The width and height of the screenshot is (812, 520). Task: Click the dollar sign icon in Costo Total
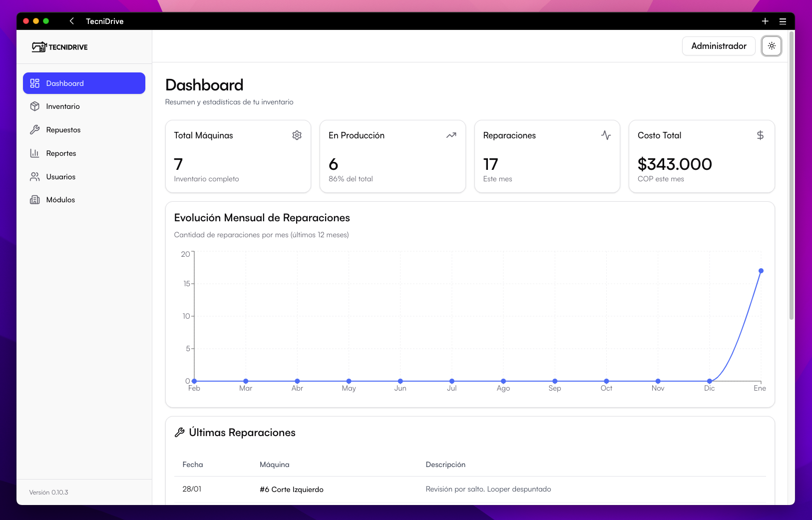pos(760,135)
